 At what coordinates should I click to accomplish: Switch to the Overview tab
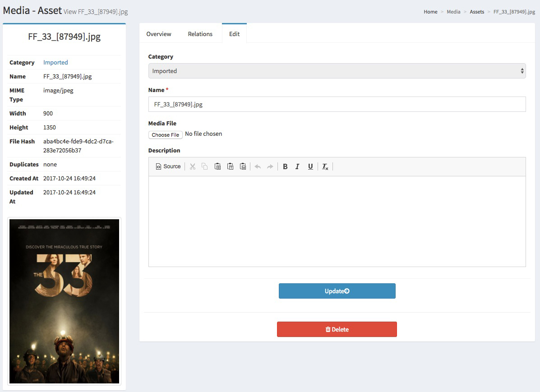[x=159, y=34]
